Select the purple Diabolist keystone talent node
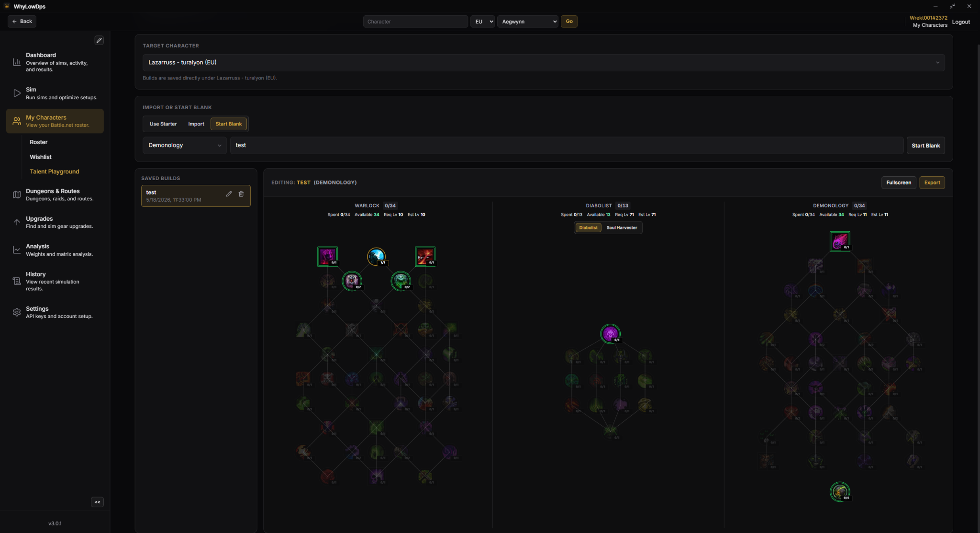Image resolution: width=980 pixels, height=533 pixels. [x=610, y=334]
